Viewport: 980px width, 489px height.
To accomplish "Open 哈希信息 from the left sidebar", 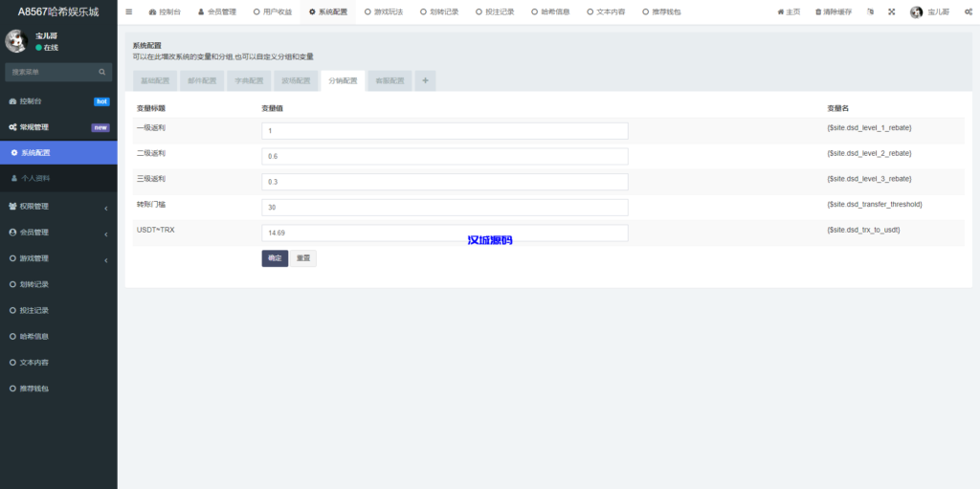I will (x=58, y=337).
